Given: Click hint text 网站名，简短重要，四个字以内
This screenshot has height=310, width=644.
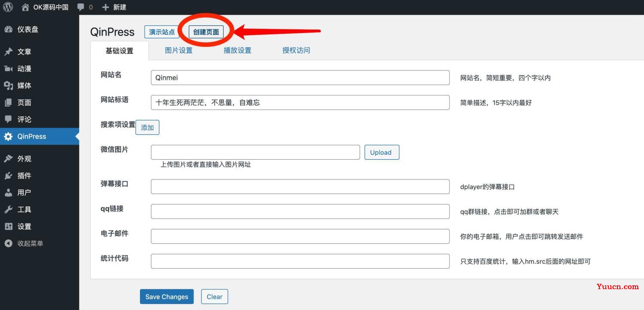Looking at the screenshot, I should (x=505, y=78).
